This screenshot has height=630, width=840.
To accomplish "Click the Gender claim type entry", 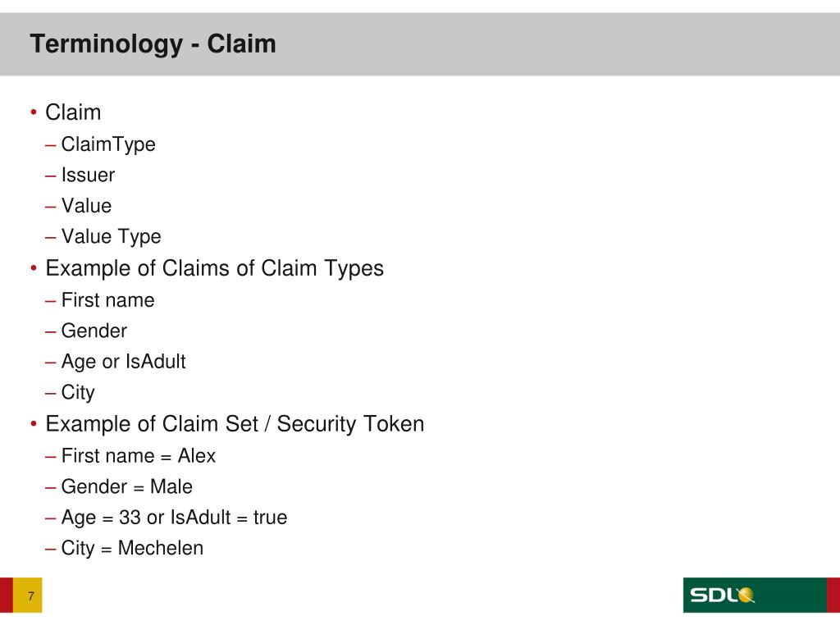I will 94,331.
